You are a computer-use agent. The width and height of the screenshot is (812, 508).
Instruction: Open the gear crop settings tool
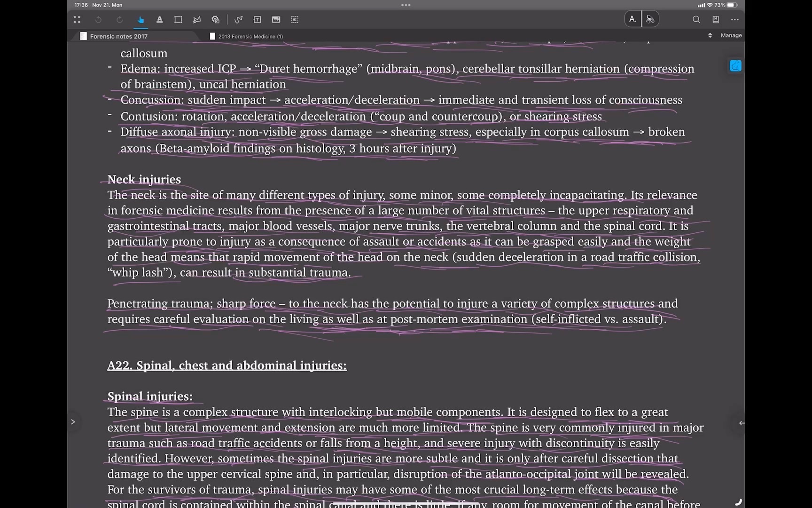(216, 20)
